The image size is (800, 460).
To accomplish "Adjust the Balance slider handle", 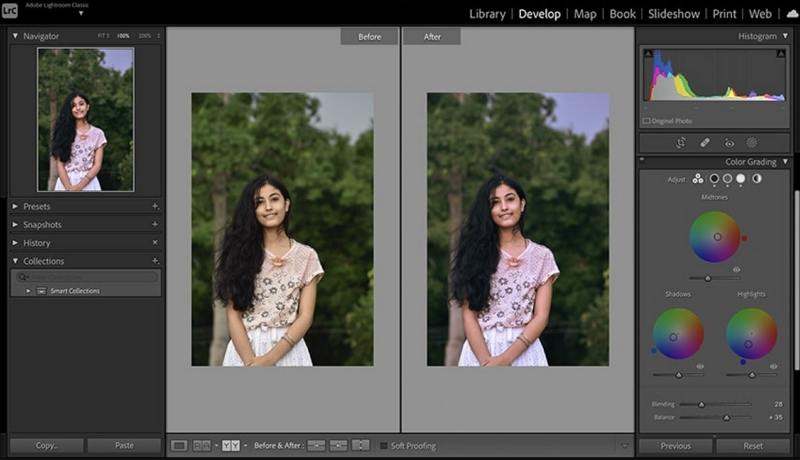I will pos(726,418).
